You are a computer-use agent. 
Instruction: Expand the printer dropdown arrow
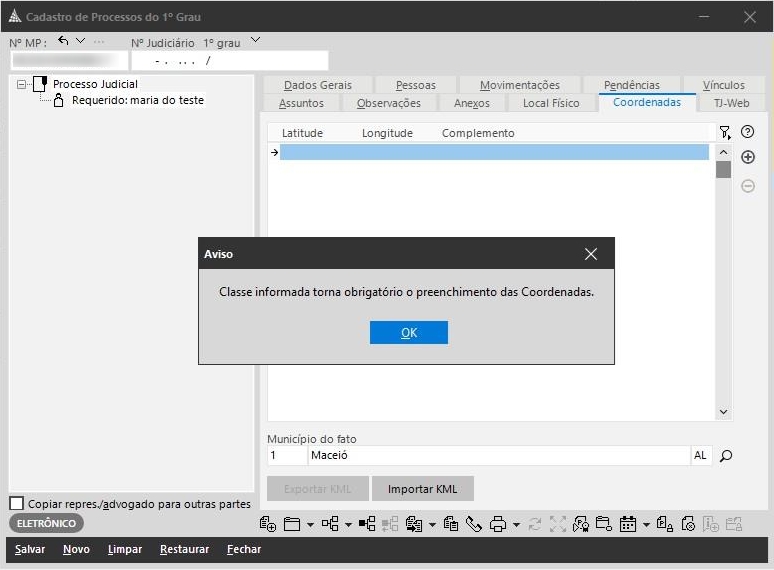(x=516, y=524)
